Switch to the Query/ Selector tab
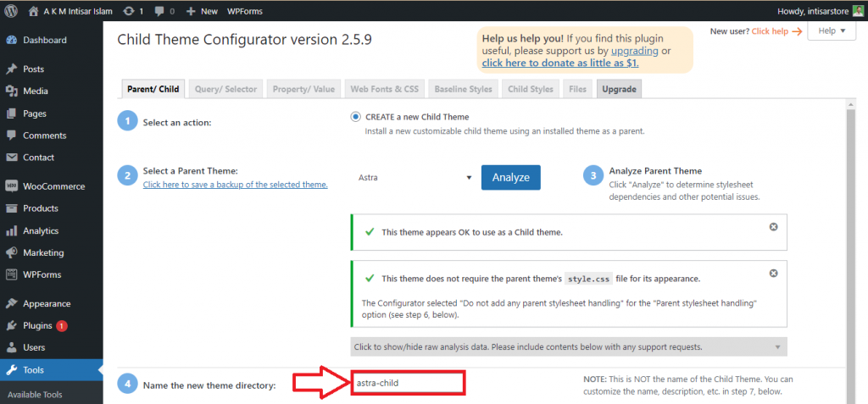868x404 pixels. [225, 89]
